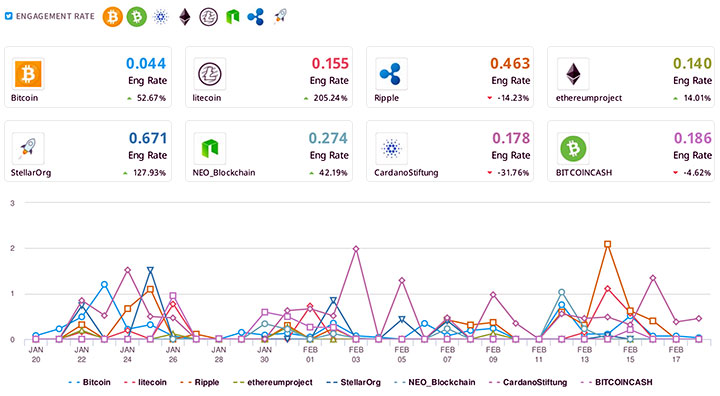Open the NEO_Blockchain card logo
The image size is (720, 396).
[x=210, y=148]
